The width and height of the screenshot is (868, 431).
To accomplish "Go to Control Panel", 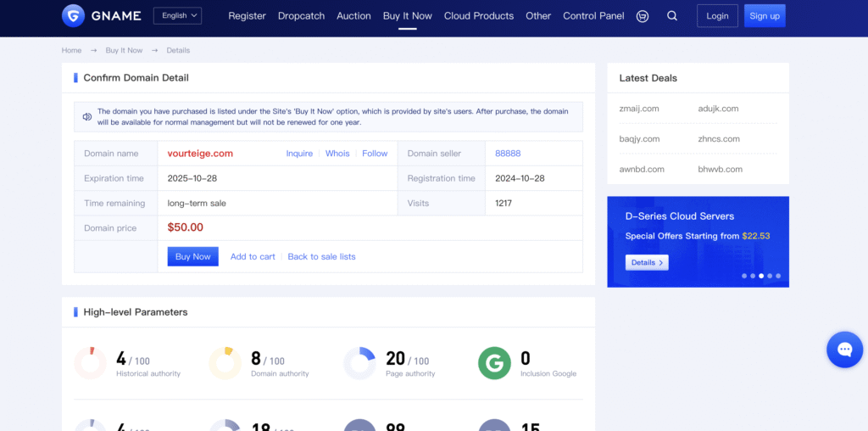I will (x=593, y=16).
